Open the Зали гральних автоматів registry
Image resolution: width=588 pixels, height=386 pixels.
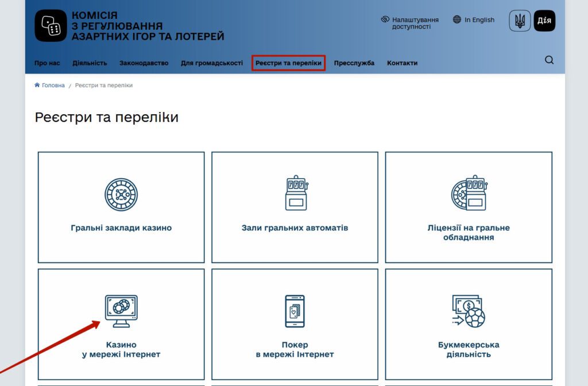[x=295, y=207]
